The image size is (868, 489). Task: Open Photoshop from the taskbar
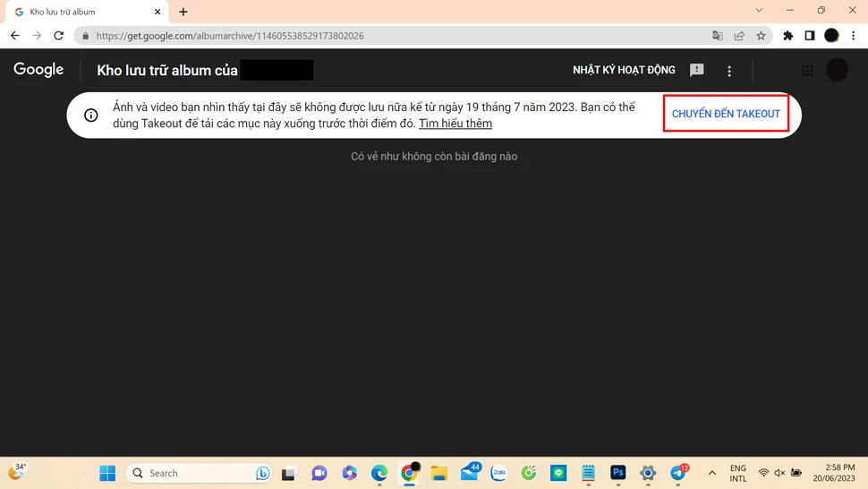coord(617,473)
